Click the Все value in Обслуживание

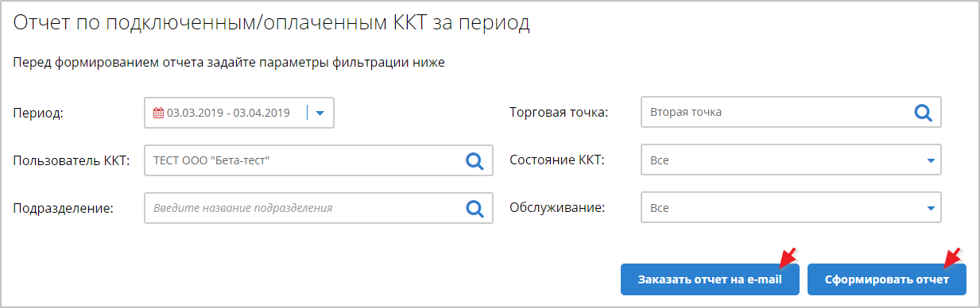pos(660,208)
